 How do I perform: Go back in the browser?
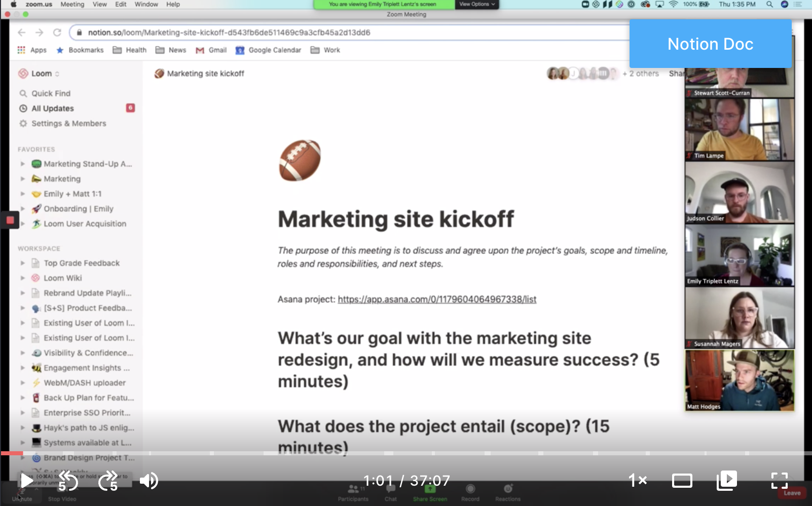tap(21, 32)
